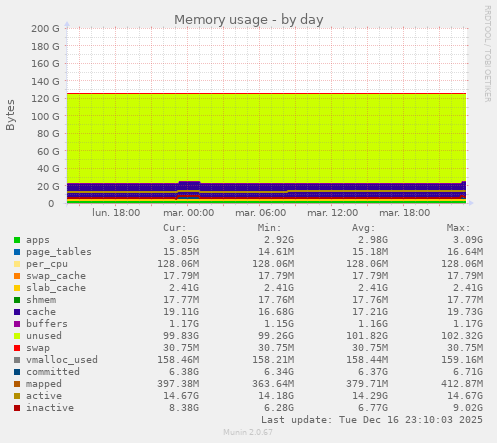497x443 pixels.
Task: Click the 'per_cpu' legend label
Action: [x=47, y=264]
